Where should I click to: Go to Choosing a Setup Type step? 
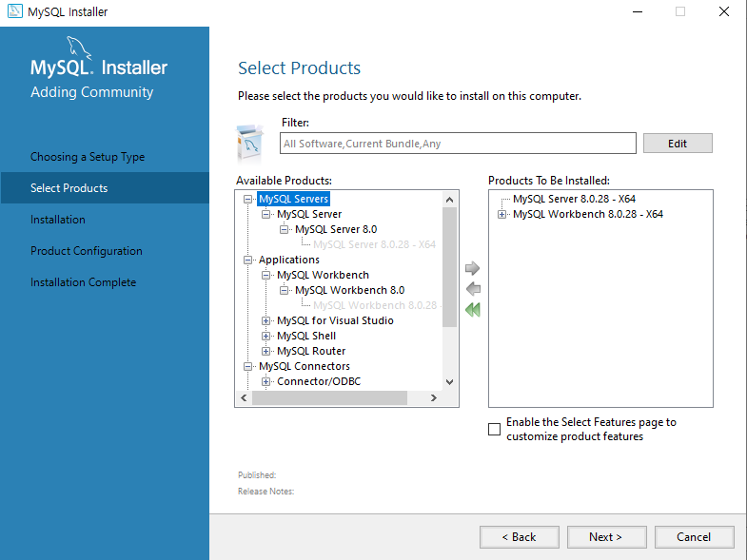(x=88, y=157)
